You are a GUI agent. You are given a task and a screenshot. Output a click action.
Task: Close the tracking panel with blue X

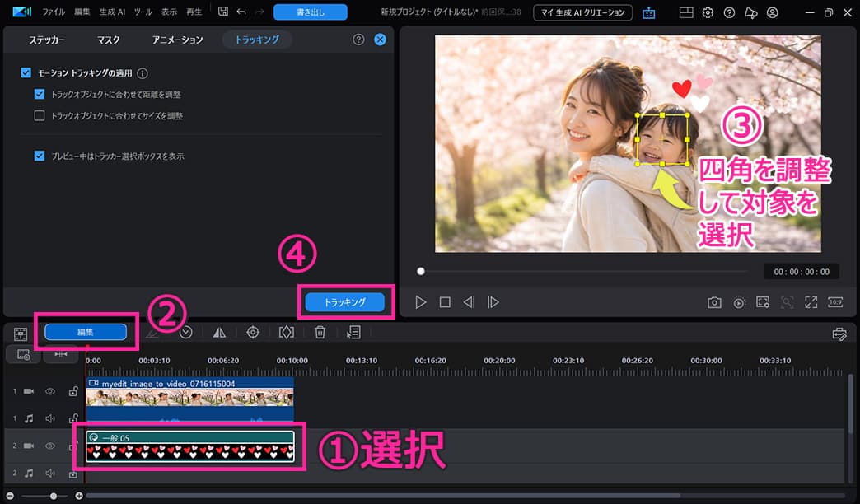[x=380, y=40]
